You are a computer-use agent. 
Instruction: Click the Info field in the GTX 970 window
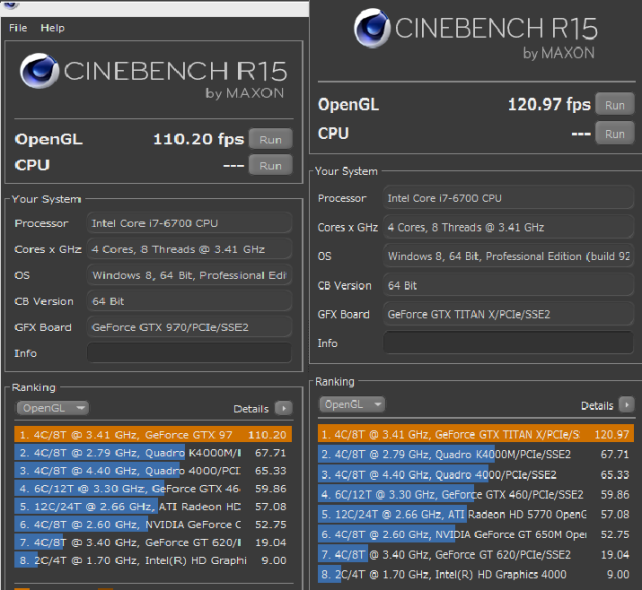click(x=189, y=353)
